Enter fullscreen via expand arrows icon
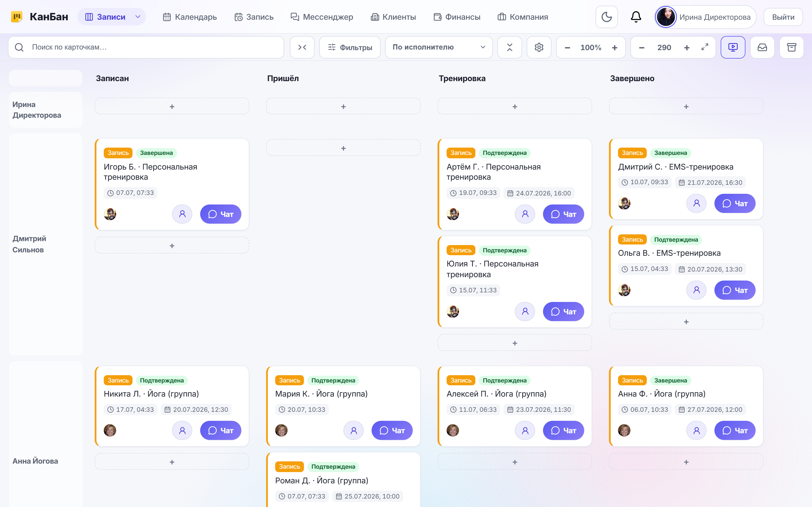The image size is (812, 507). click(705, 47)
